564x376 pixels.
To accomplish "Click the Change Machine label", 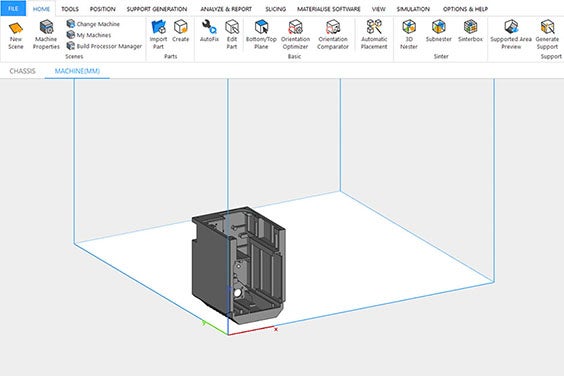I will tap(98, 24).
